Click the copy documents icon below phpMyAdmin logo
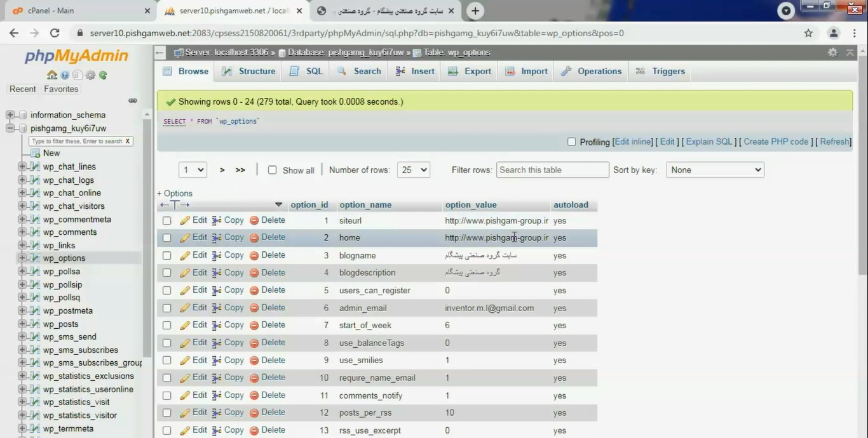This screenshot has height=438, width=868. pyautogui.click(x=78, y=75)
